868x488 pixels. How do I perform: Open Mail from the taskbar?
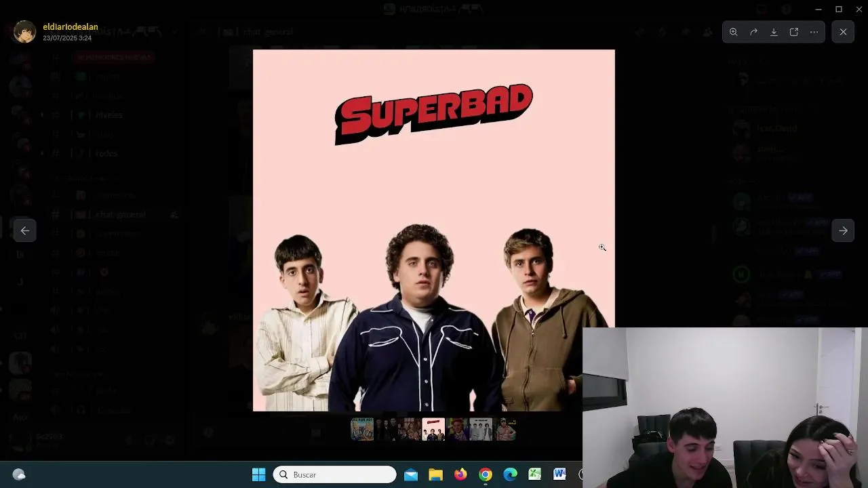coord(411,474)
